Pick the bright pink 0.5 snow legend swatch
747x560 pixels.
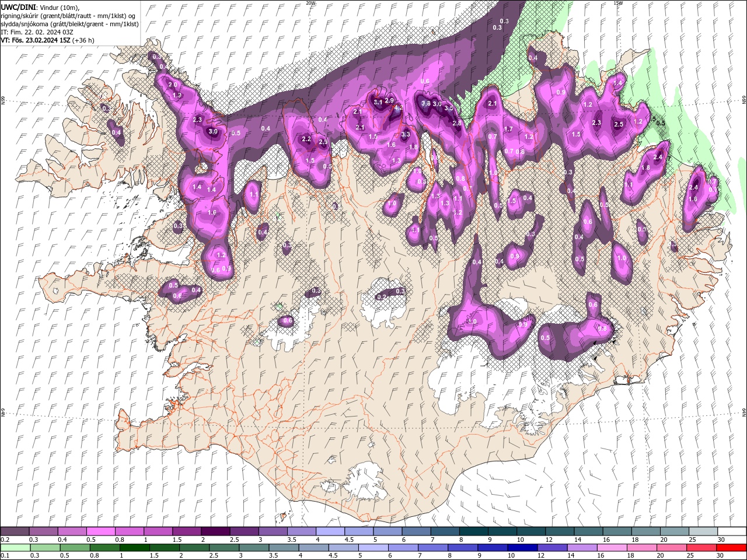point(100,531)
